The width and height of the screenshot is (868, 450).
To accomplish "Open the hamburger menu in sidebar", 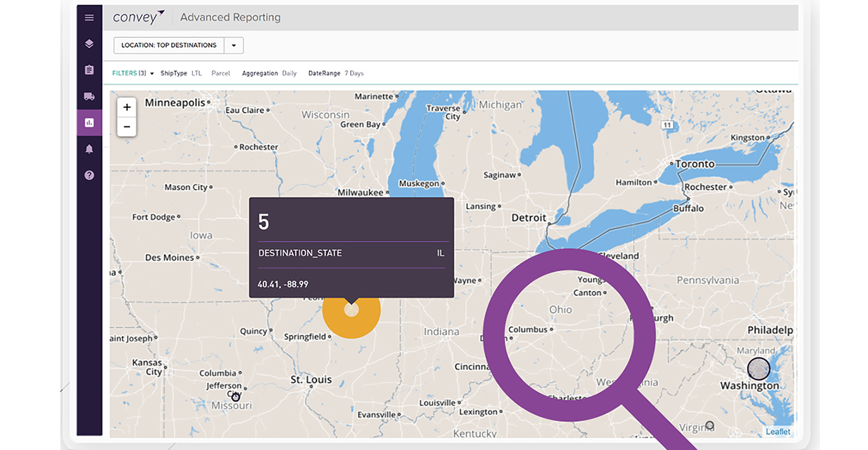I will pos(89,18).
